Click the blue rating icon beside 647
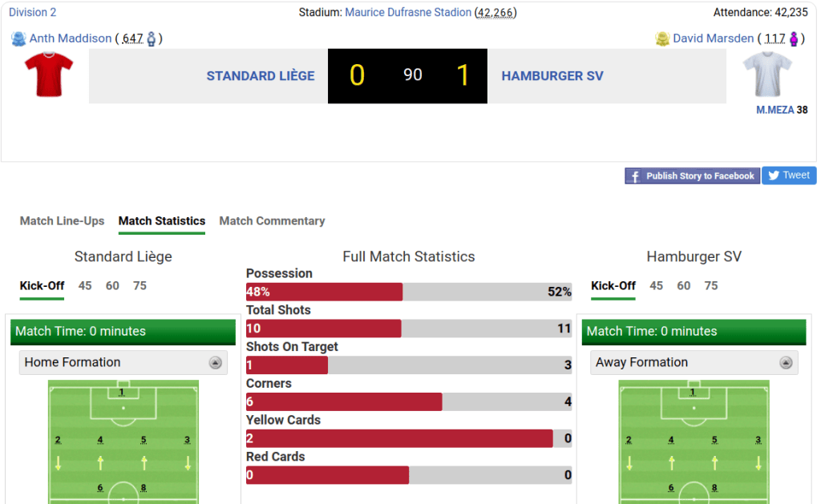Viewport: 821px width, 504px height. point(151,38)
